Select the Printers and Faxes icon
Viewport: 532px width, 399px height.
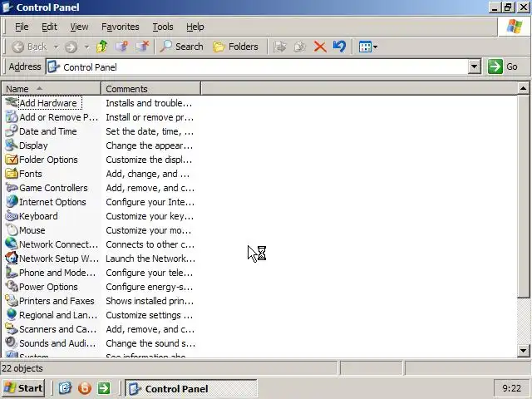click(x=12, y=301)
